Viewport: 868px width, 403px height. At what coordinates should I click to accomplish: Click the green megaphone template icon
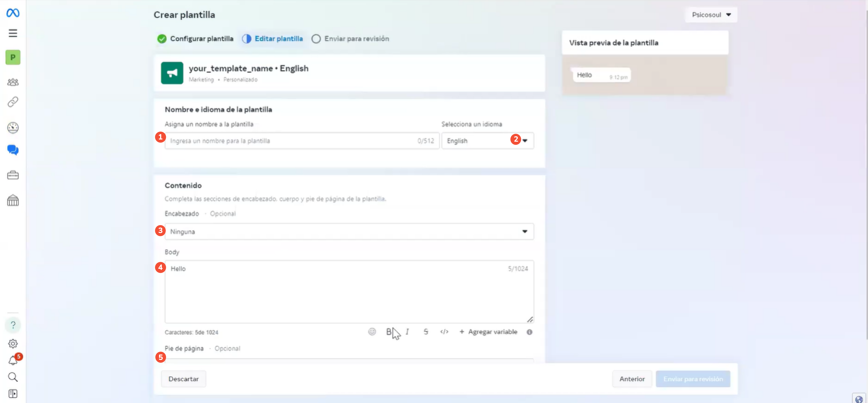click(x=172, y=73)
